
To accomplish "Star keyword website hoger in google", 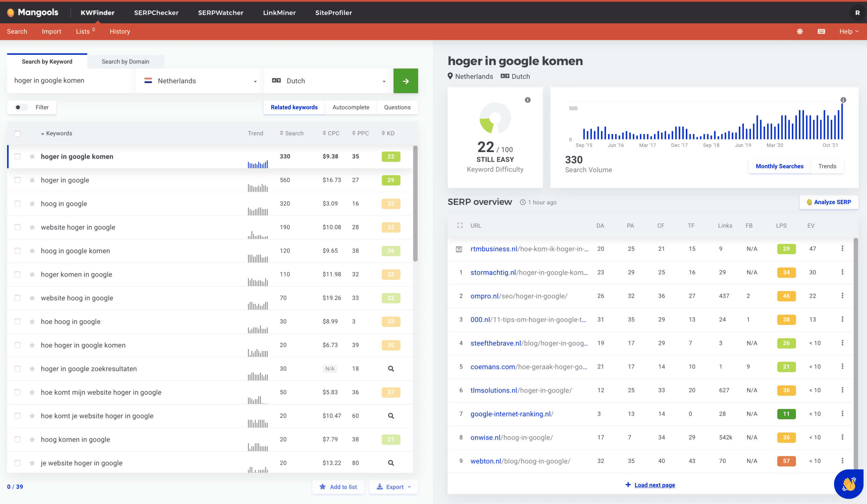I will coord(32,227).
